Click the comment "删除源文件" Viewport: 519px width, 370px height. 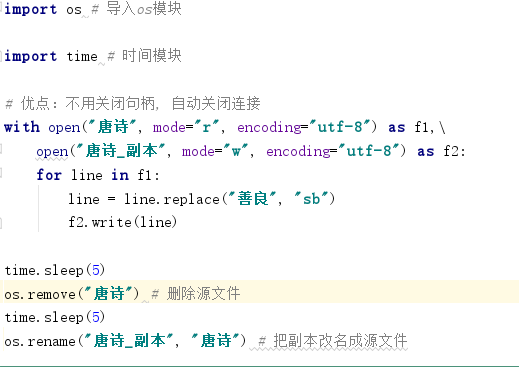tap(203, 294)
